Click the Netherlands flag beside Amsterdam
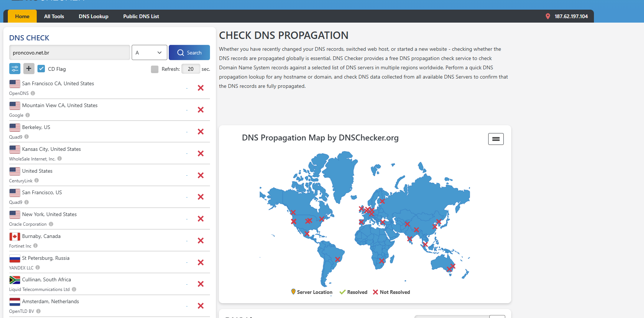Image resolution: width=644 pixels, height=318 pixels. [x=15, y=302]
